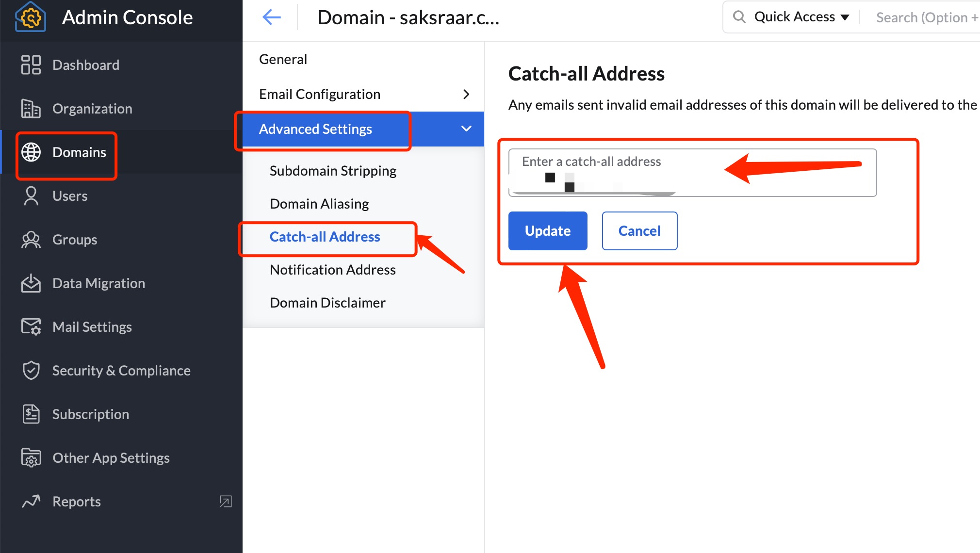Click the catch-all address input field
This screenshot has width=980, height=553.
click(631, 167)
